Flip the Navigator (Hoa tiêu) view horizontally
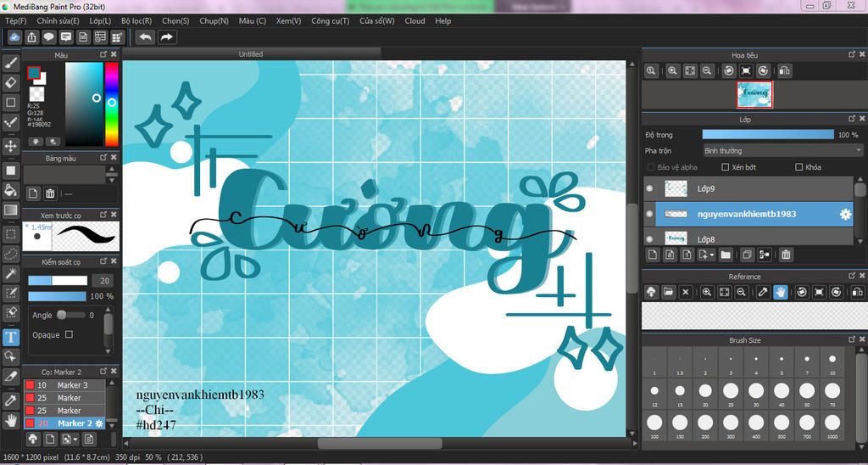This screenshot has height=465, width=868. point(784,71)
